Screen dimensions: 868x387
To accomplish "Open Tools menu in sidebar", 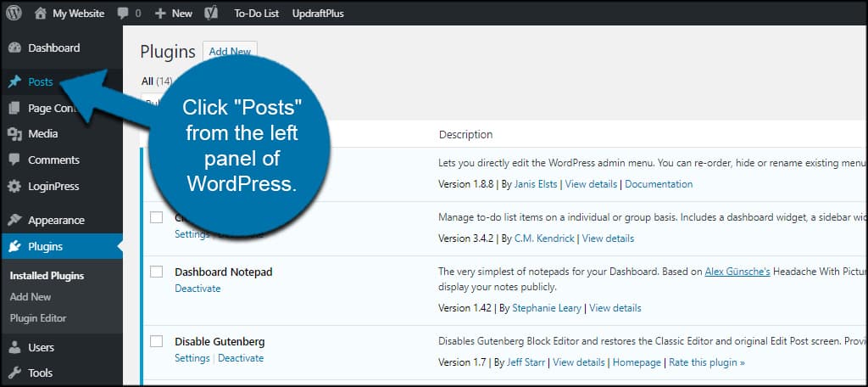I will [41, 373].
